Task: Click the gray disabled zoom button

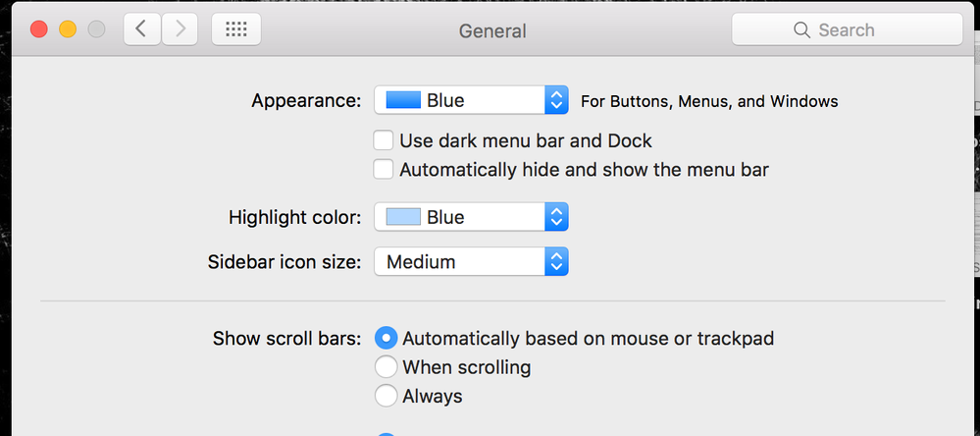Action: pyautogui.click(x=96, y=29)
